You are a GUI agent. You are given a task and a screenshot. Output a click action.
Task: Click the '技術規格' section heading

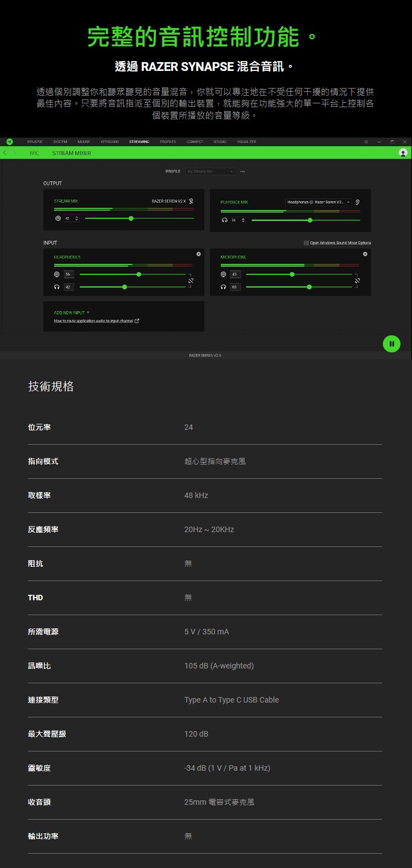click(51, 386)
